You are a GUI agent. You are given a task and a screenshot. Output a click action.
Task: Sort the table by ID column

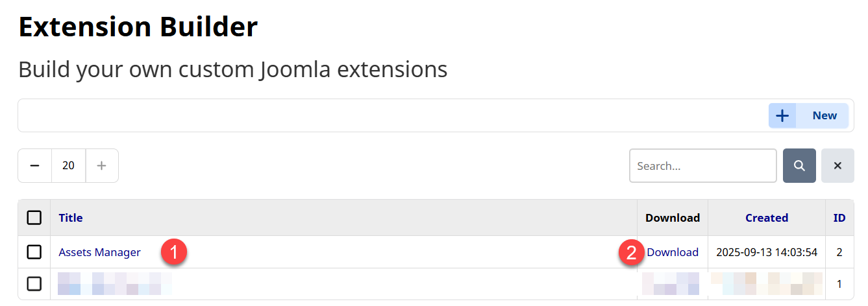(839, 218)
